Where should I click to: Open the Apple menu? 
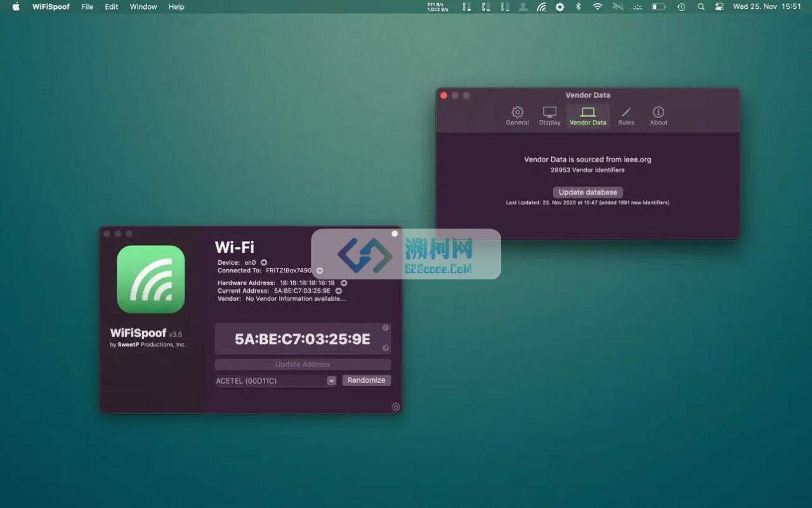click(x=16, y=7)
